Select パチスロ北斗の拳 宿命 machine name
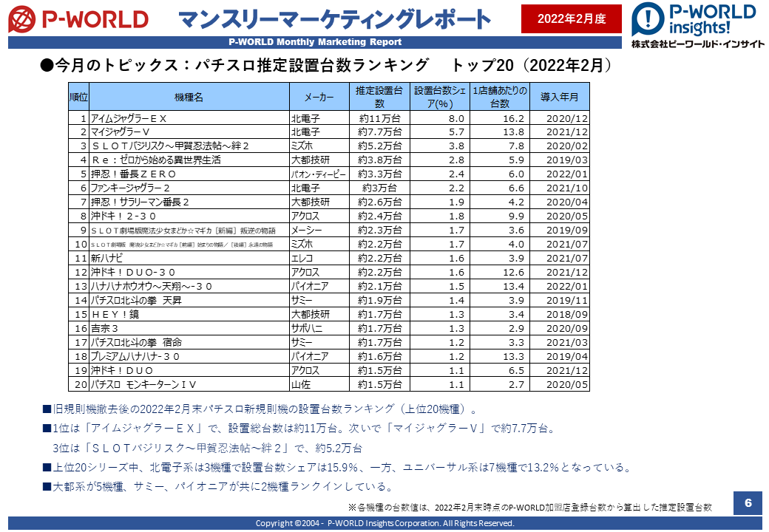769x532 pixels. pos(136,343)
